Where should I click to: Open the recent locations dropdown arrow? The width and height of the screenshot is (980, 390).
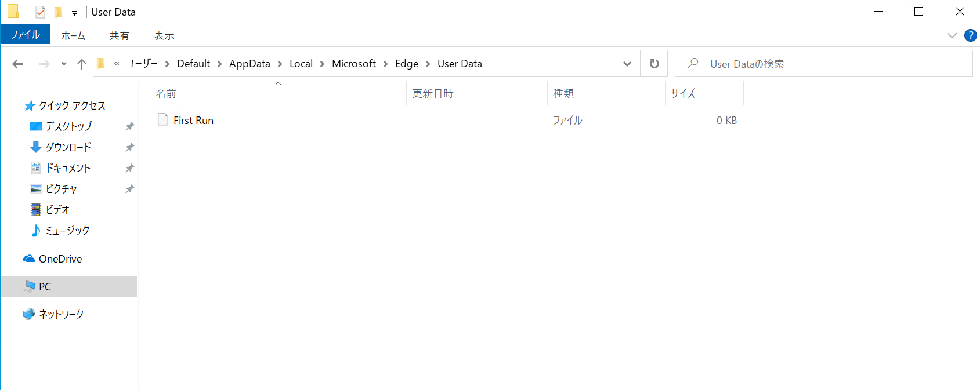point(64,64)
